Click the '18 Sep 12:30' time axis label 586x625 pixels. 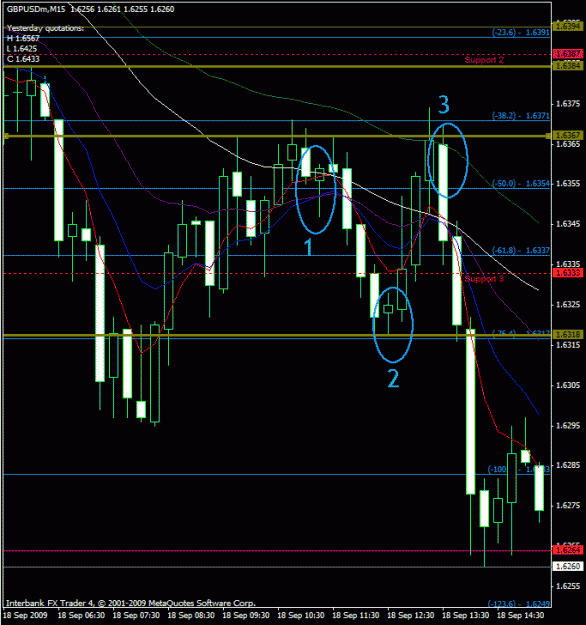pos(411,615)
